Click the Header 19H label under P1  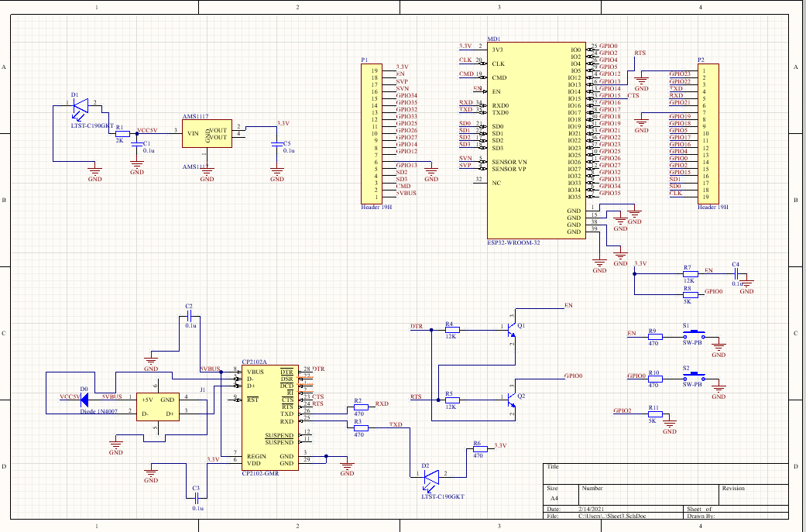376,207
